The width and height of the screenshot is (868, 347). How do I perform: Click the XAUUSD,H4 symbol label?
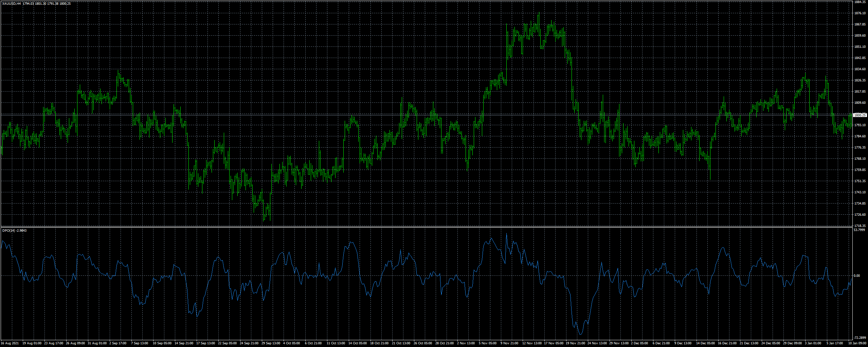pyautogui.click(x=12, y=4)
